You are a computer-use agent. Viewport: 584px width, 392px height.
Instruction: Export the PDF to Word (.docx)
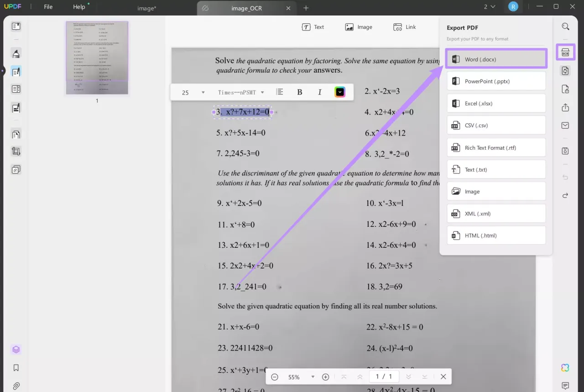pyautogui.click(x=496, y=59)
